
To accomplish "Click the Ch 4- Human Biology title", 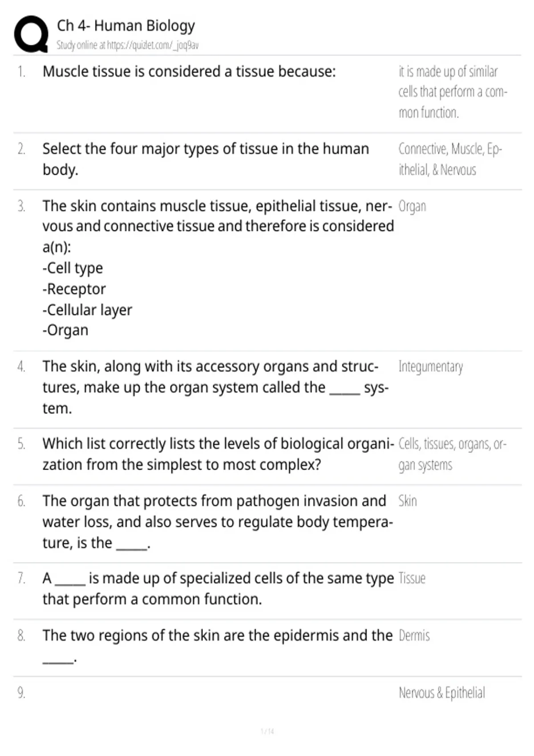I will tap(126, 25).
